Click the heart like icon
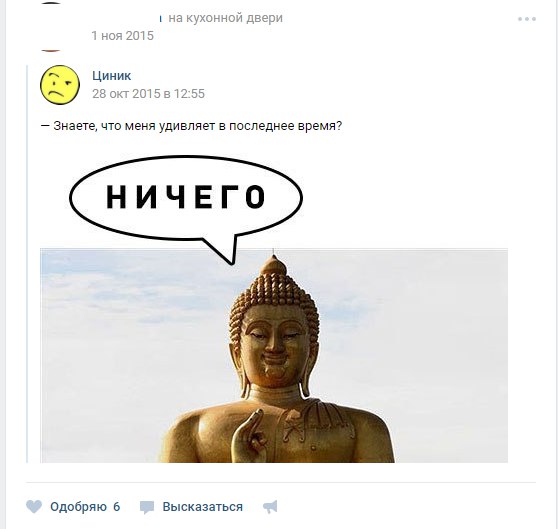Screen dimensions: 558x529 click(x=34, y=507)
